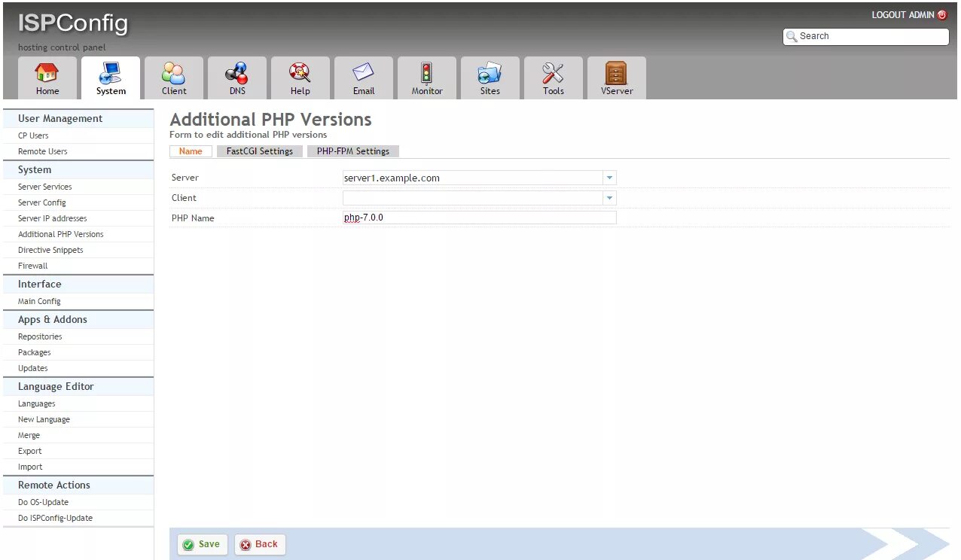This screenshot has width=961, height=560.
Task: Click the Language Editor section header
Action: pyautogui.click(x=78, y=386)
